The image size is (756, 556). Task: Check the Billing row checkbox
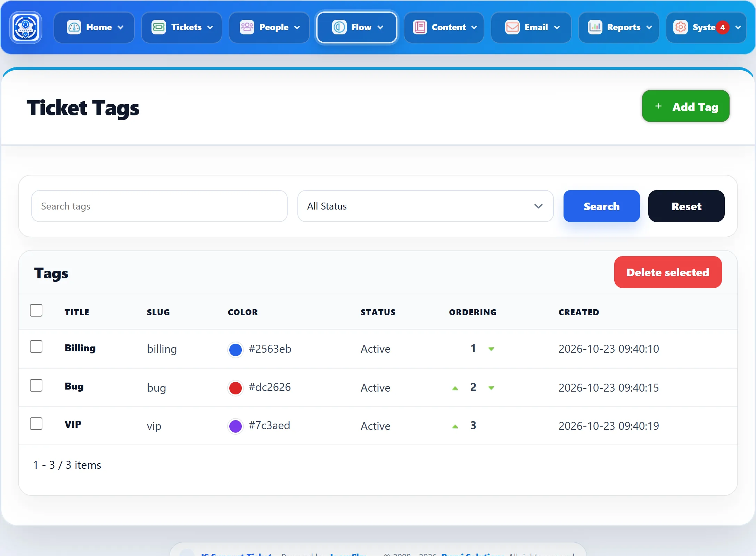pyautogui.click(x=36, y=346)
